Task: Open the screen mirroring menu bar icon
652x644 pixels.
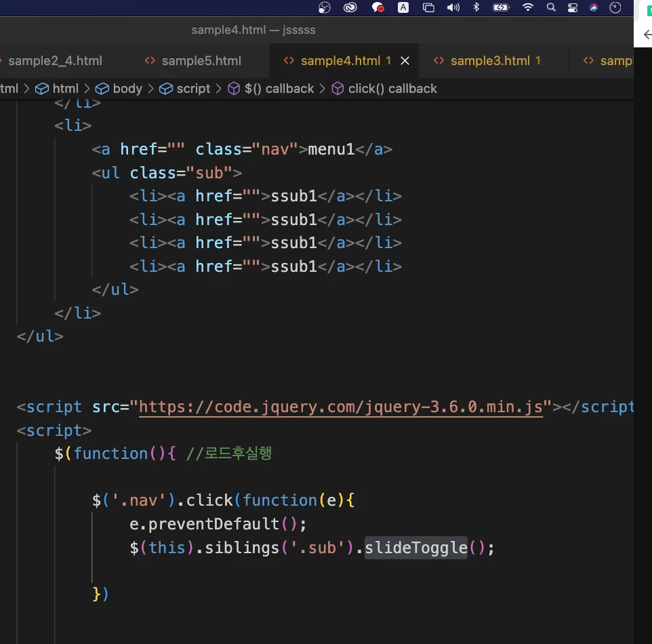Action: point(428,7)
